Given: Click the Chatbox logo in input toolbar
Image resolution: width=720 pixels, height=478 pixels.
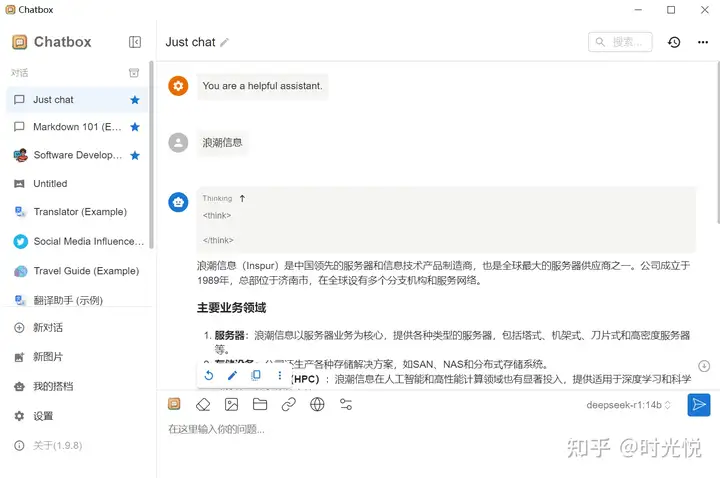Looking at the screenshot, I should point(174,404).
